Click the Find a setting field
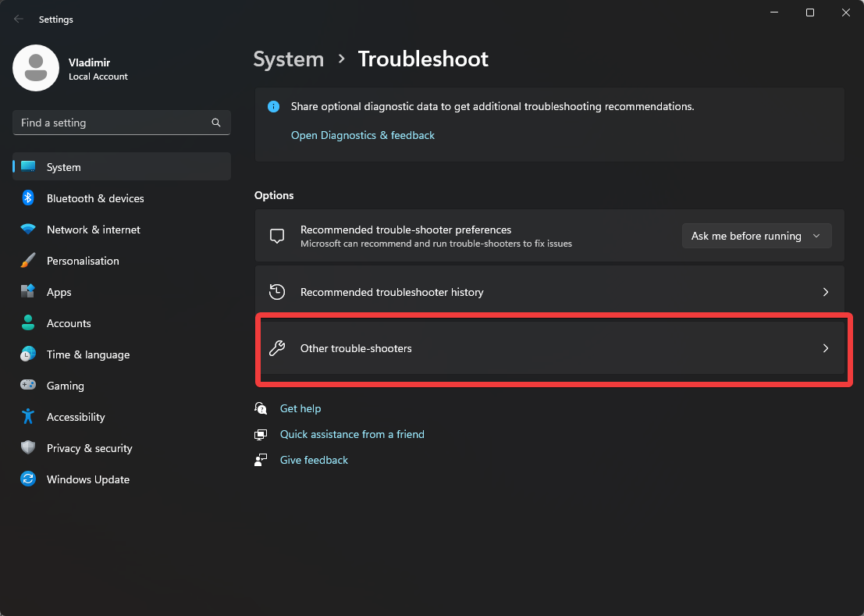This screenshot has height=616, width=864. (x=109, y=123)
